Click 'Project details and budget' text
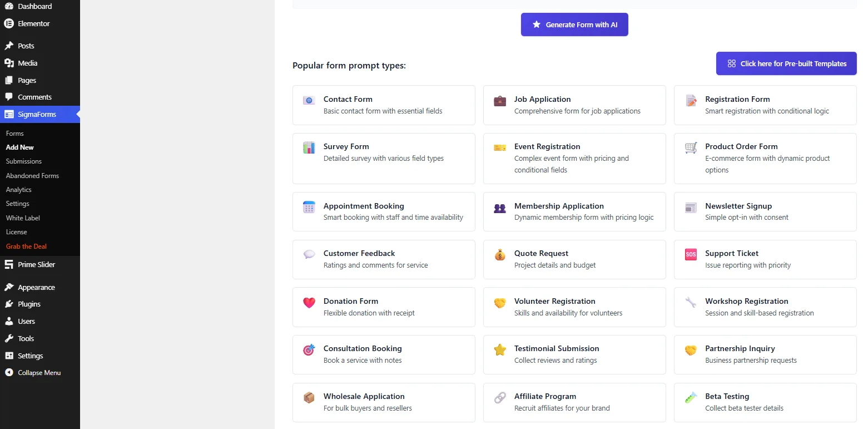 554,265
